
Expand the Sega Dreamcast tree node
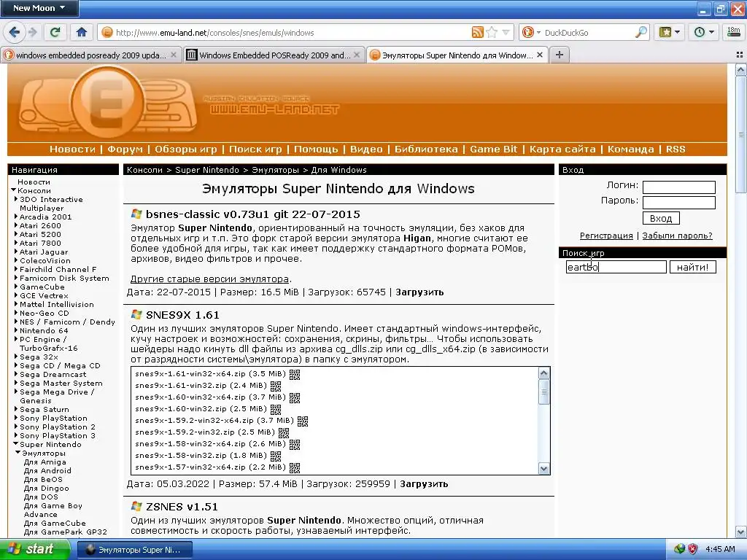pos(16,374)
